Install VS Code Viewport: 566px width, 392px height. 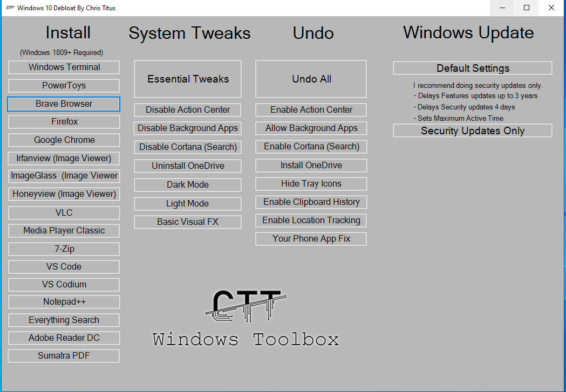coord(64,267)
